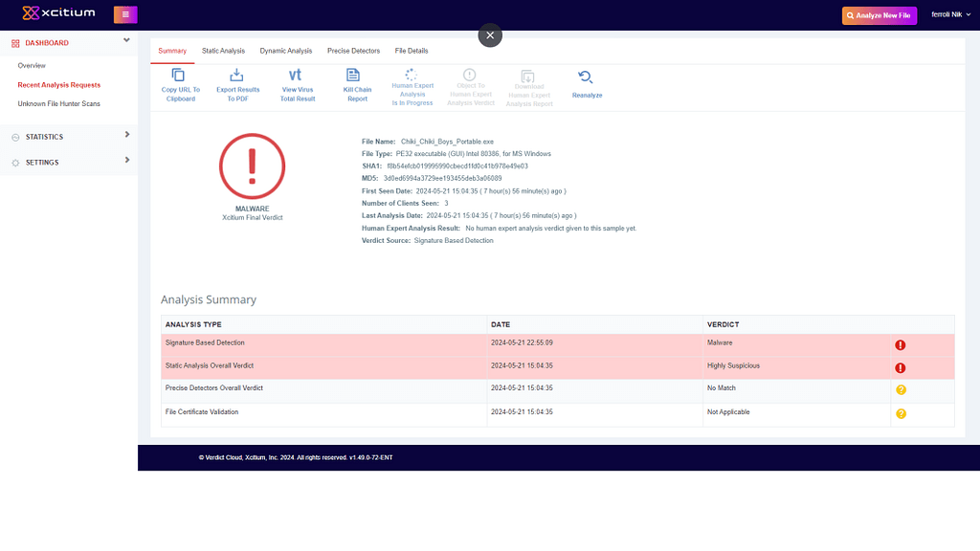Click the question mark icon on File Certificate Validation

tap(900, 412)
